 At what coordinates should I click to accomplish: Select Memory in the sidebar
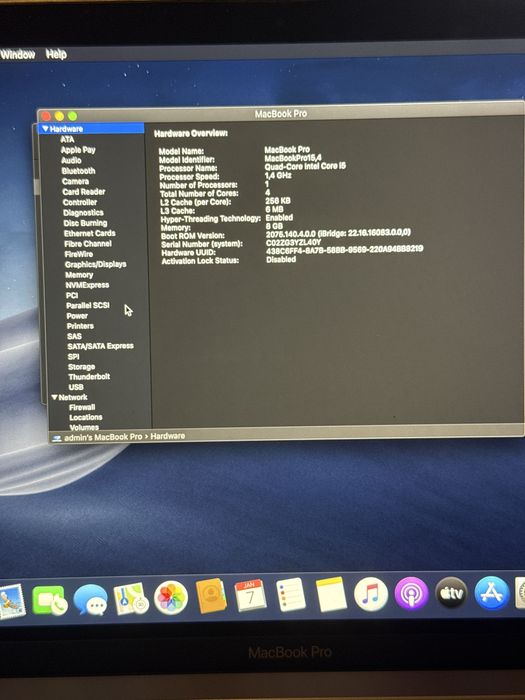(79, 275)
